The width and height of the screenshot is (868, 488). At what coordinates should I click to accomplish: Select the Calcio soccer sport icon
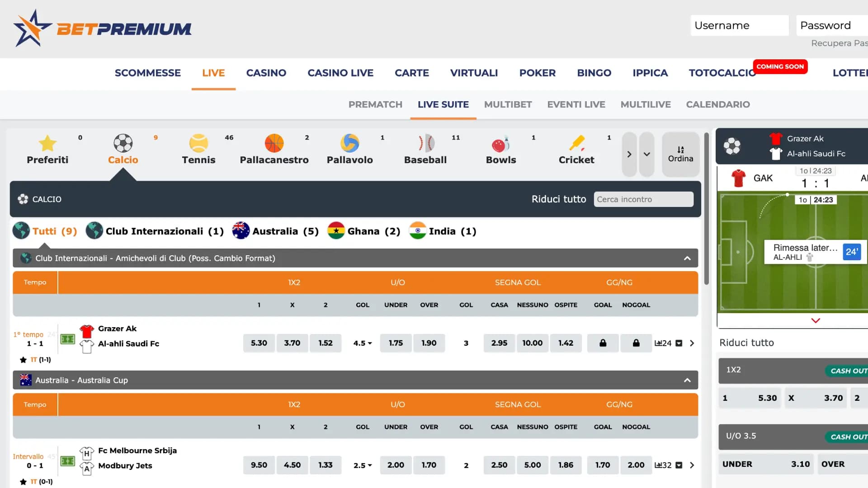click(x=122, y=149)
